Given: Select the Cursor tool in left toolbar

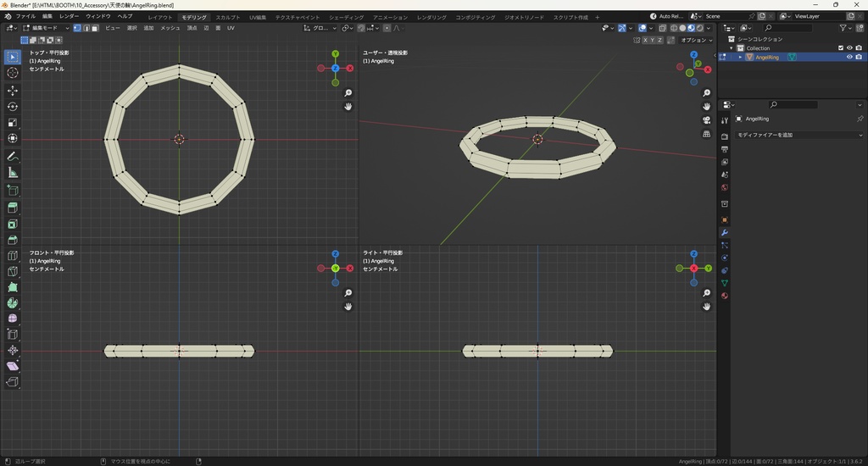Looking at the screenshot, I should tap(13, 73).
